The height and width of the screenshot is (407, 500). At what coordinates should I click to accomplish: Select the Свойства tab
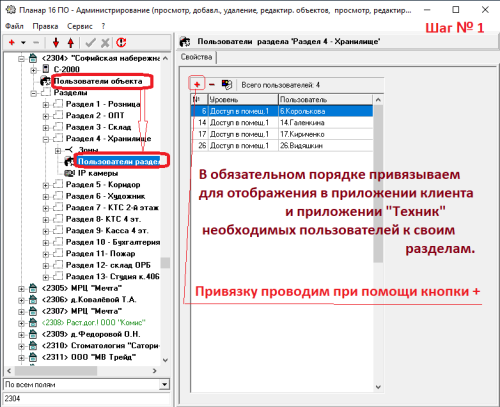196,57
